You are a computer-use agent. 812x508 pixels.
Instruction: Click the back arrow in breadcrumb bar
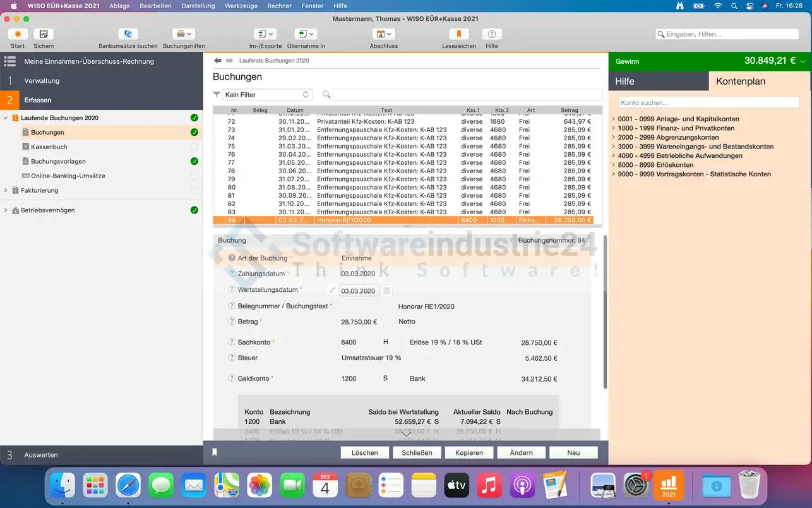pyautogui.click(x=218, y=61)
